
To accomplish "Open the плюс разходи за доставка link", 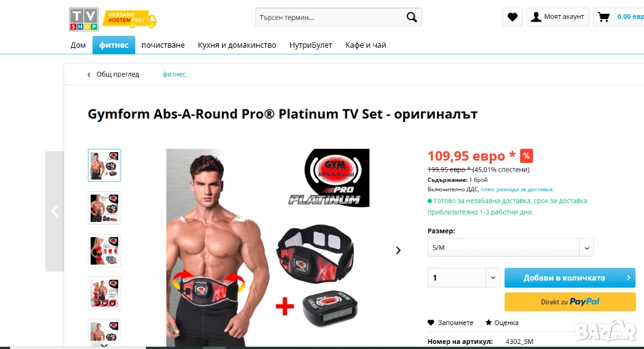I will tap(517, 189).
